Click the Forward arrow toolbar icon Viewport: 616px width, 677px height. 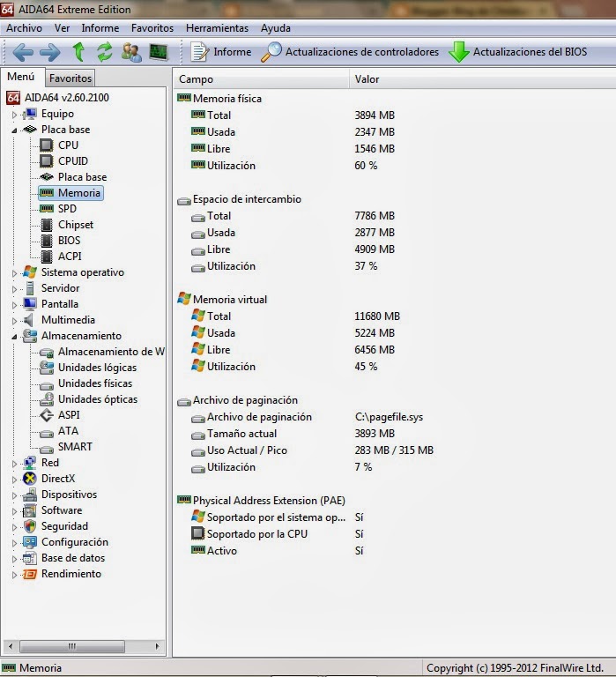pos(50,52)
